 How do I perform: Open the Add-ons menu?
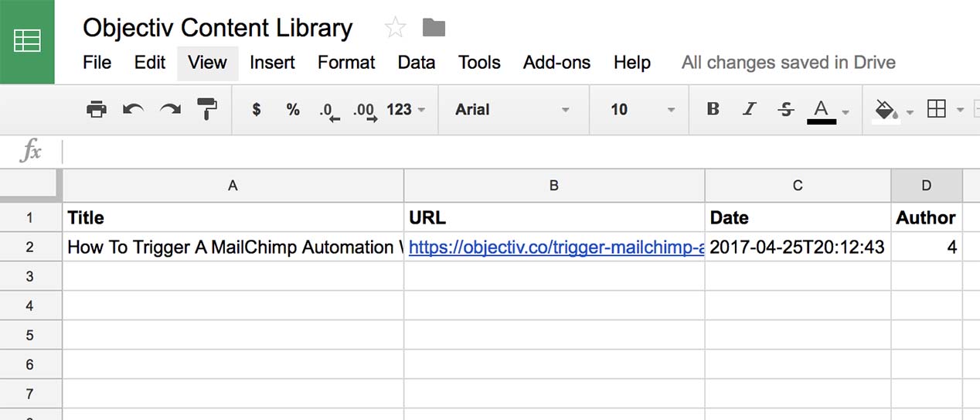click(x=556, y=63)
